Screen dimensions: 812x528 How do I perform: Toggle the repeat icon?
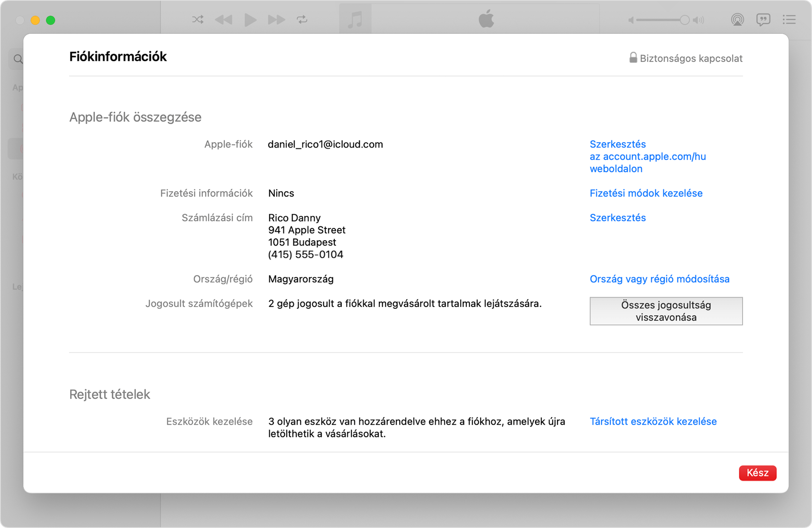coord(302,19)
